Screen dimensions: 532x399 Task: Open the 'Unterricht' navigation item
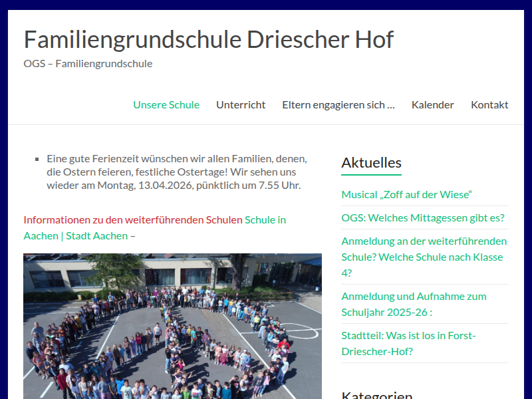[x=241, y=104]
